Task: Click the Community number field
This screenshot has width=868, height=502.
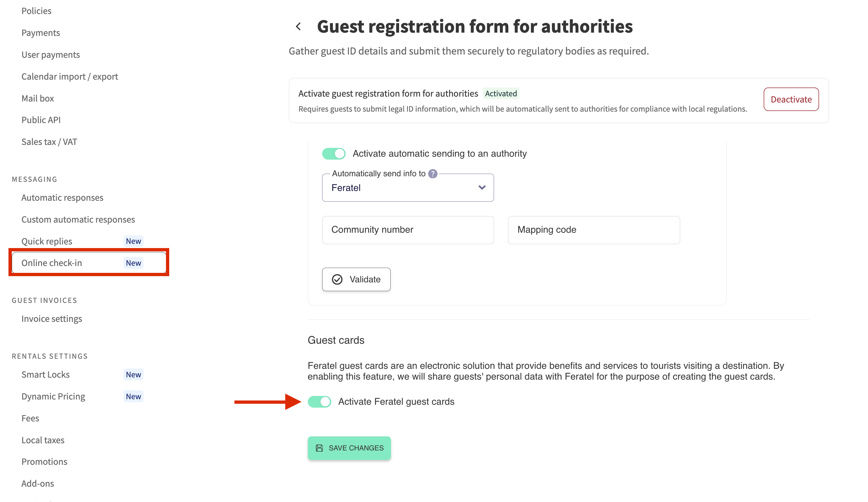Action: (x=408, y=230)
